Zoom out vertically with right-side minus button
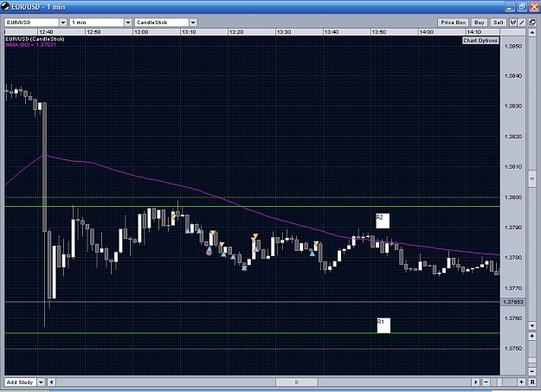541x392 pixels. point(531,371)
